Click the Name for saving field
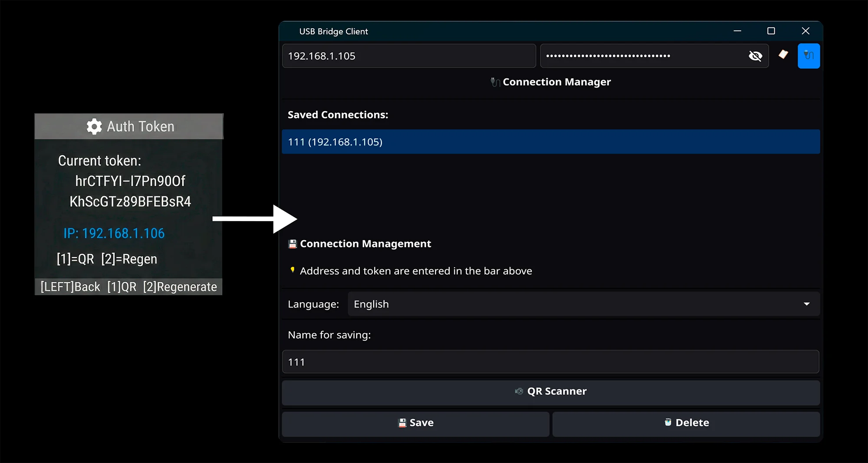Viewport: 868px width, 463px height. 550,361
